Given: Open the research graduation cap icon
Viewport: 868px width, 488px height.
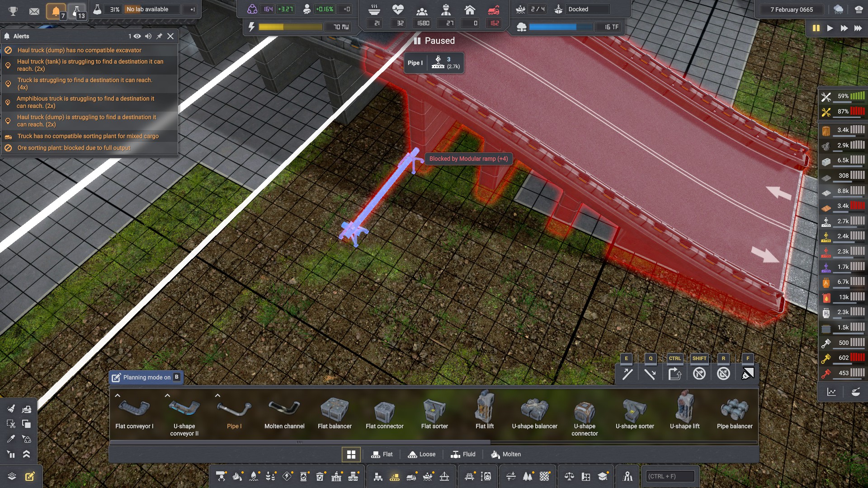Looking at the screenshot, I should coord(603,476).
